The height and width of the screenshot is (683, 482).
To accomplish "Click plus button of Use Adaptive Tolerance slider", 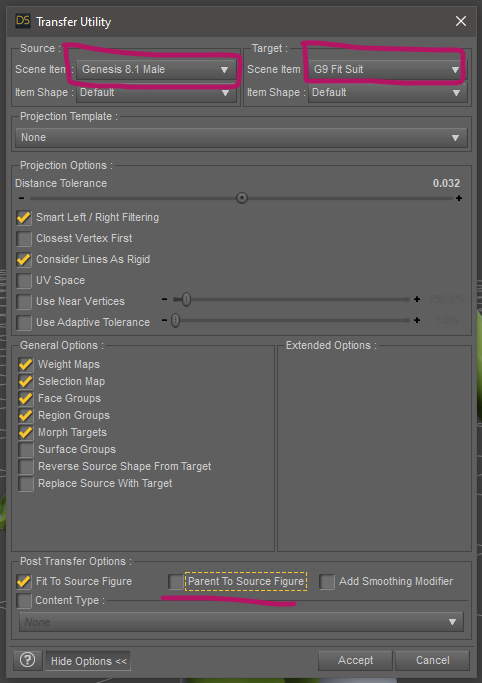I will (417, 321).
